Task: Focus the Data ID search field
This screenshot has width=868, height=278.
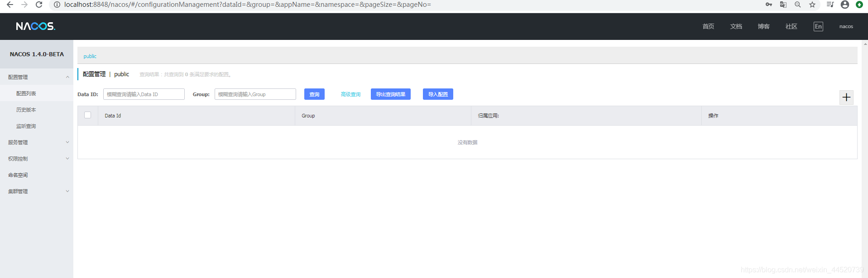Action: (x=144, y=94)
